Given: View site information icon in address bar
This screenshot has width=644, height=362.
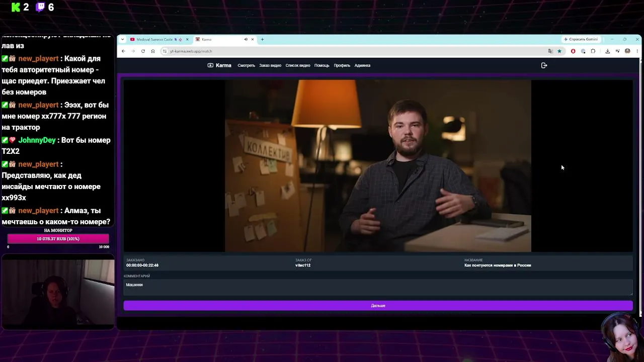Looking at the screenshot, I should click(x=165, y=51).
